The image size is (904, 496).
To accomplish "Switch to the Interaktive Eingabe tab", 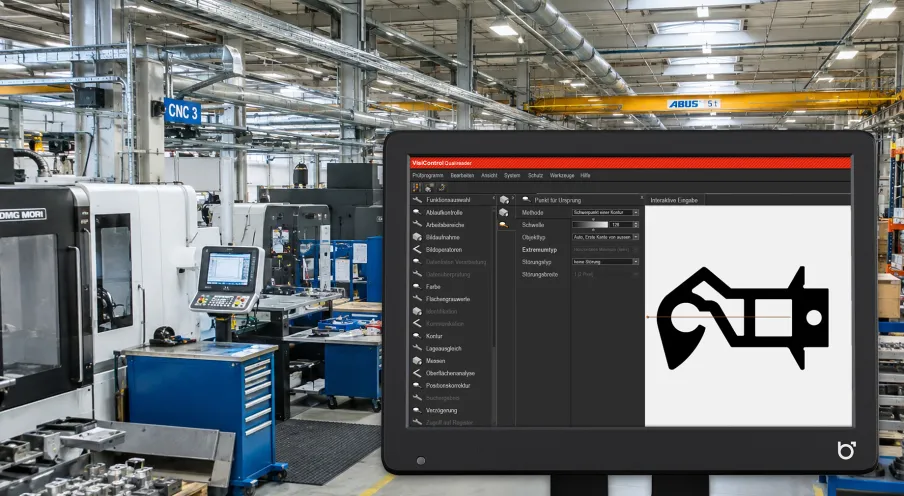I will point(674,200).
